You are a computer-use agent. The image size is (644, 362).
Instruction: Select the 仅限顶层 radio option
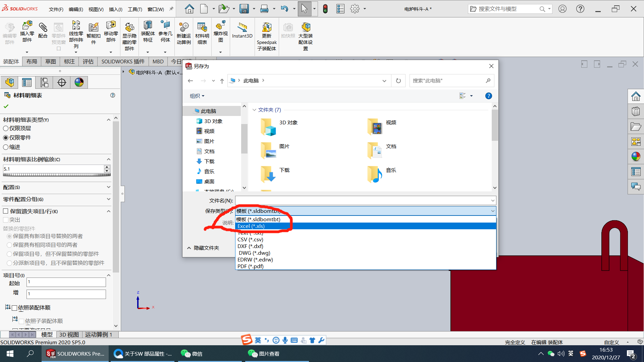(6, 128)
